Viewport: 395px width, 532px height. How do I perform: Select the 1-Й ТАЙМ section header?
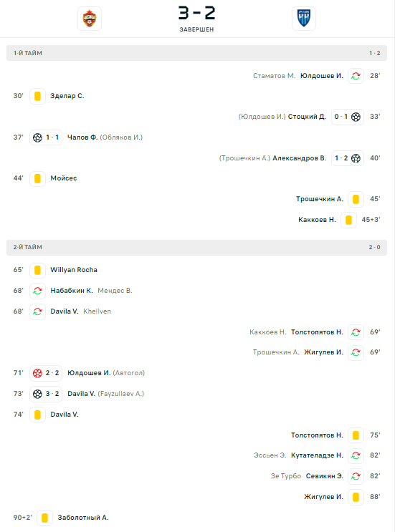click(x=196, y=53)
